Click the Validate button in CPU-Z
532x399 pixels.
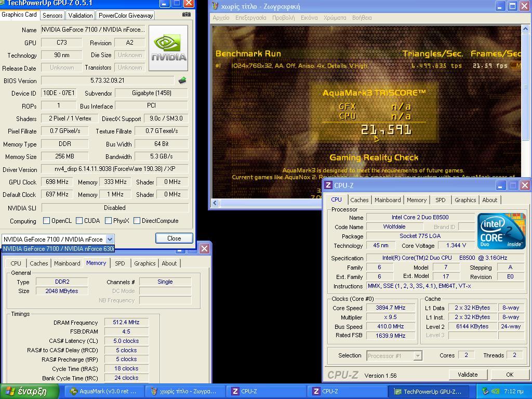click(x=468, y=375)
